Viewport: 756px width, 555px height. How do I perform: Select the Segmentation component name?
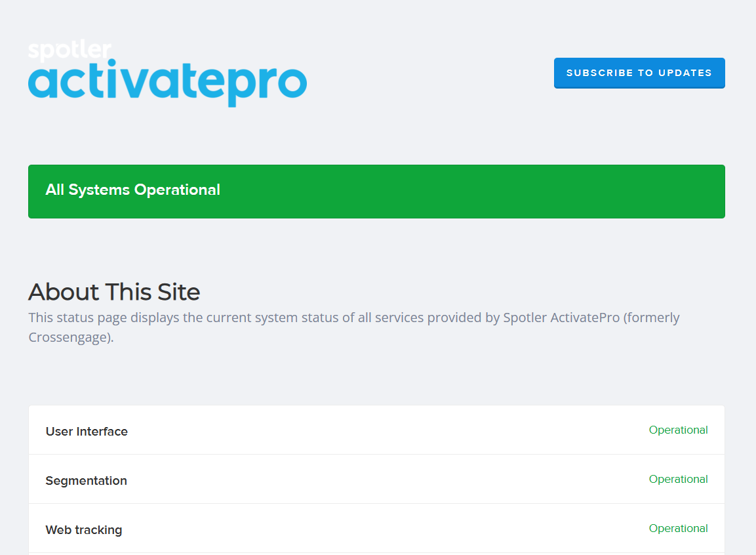point(87,480)
